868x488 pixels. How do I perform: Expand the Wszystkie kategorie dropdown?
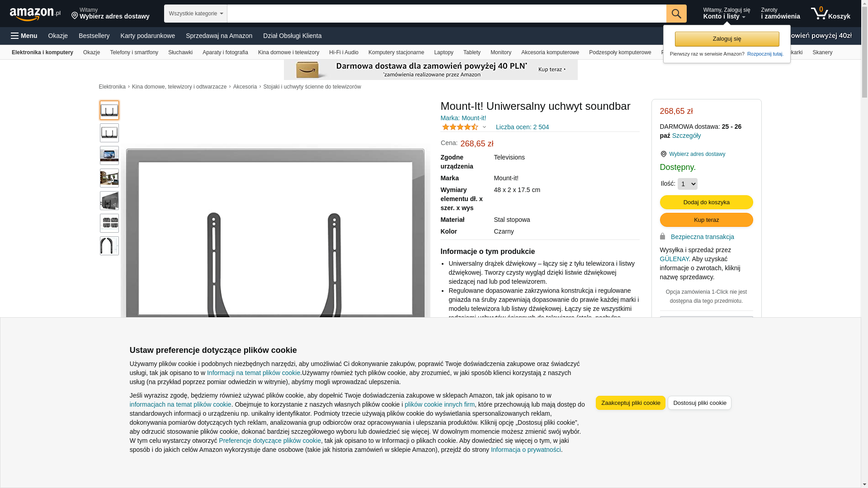click(x=195, y=14)
